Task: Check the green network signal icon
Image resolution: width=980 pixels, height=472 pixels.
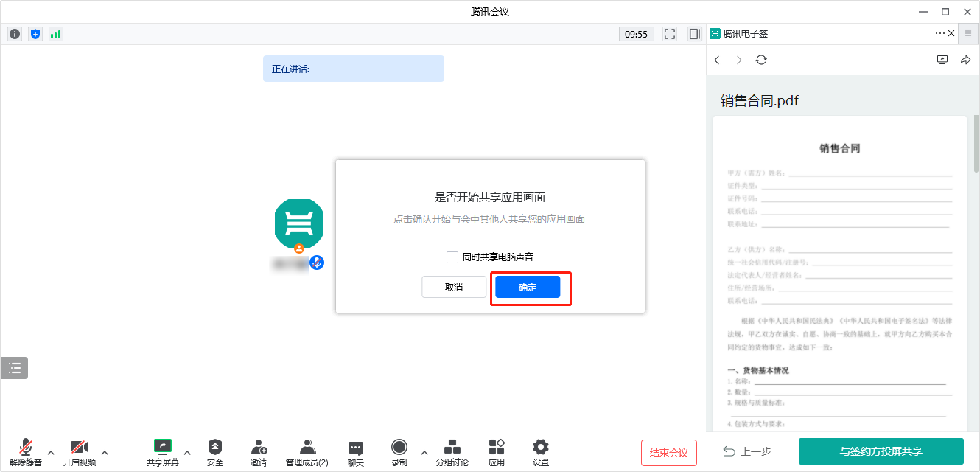Action: pyautogui.click(x=56, y=34)
